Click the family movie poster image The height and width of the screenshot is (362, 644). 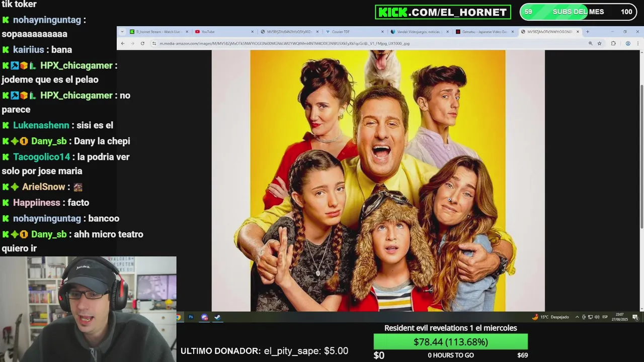(378, 180)
